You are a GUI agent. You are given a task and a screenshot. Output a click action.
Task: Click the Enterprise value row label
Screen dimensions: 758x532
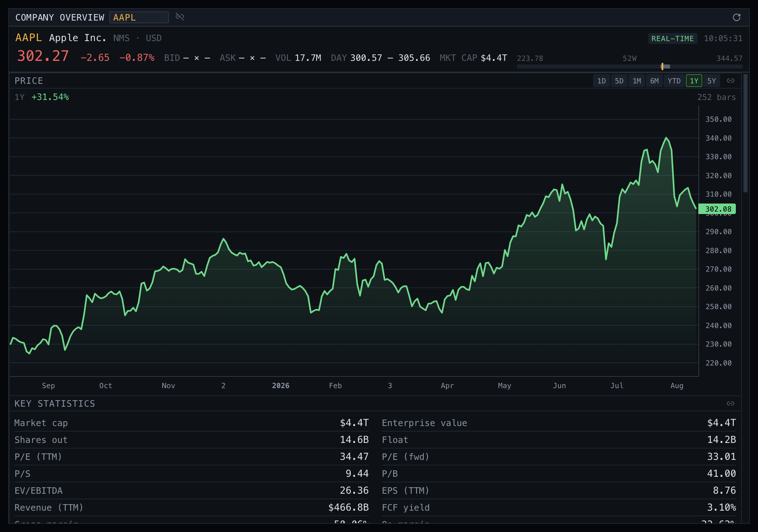coord(425,423)
